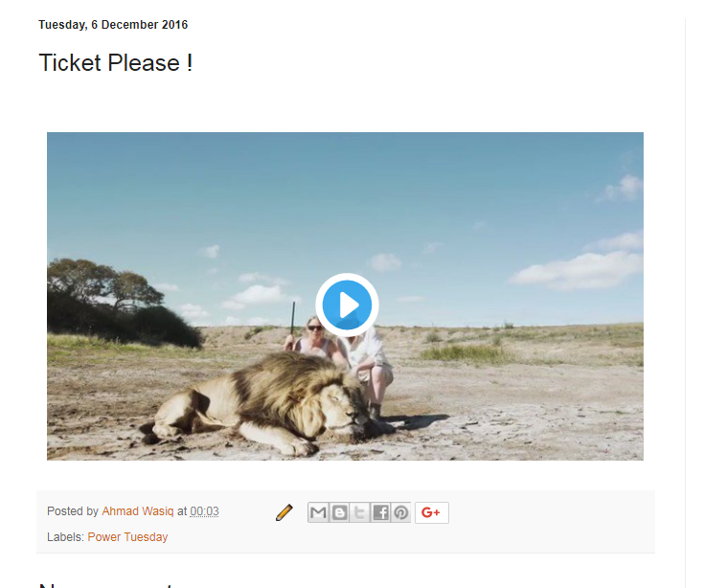The width and height of the screenshot is (704, 588).
Task: Click the partially visible comments heading
Action: point(106,585)
